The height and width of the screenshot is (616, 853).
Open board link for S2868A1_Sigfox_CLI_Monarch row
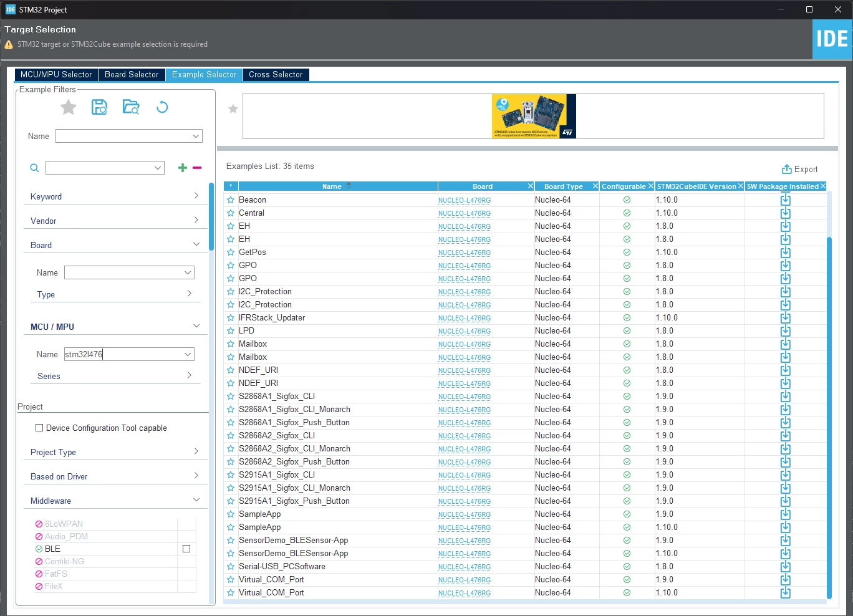click(465, 410)
